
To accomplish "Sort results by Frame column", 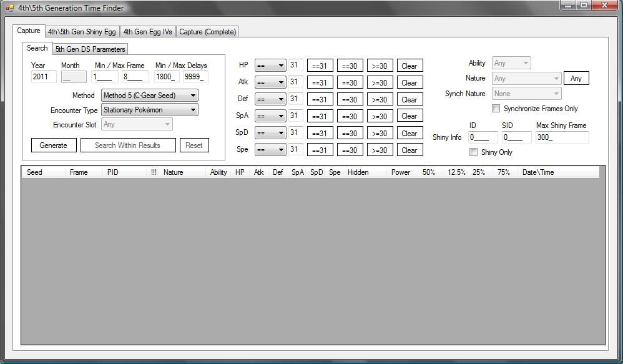I will tap(84, 172).
